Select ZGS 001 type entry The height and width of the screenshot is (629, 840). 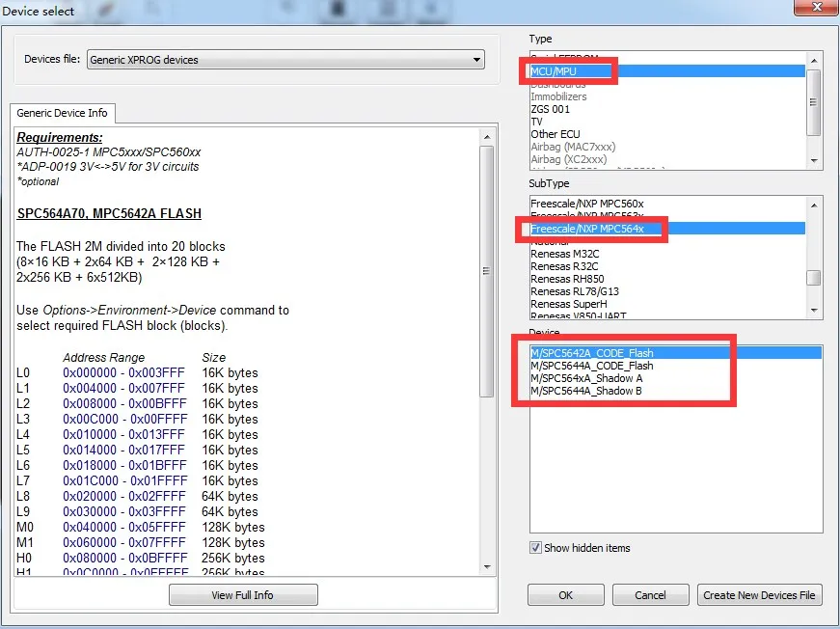tap(667, 109)
